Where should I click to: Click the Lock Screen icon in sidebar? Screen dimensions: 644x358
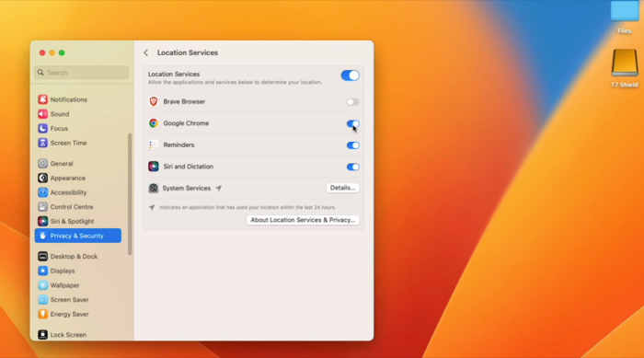[42, 335]
